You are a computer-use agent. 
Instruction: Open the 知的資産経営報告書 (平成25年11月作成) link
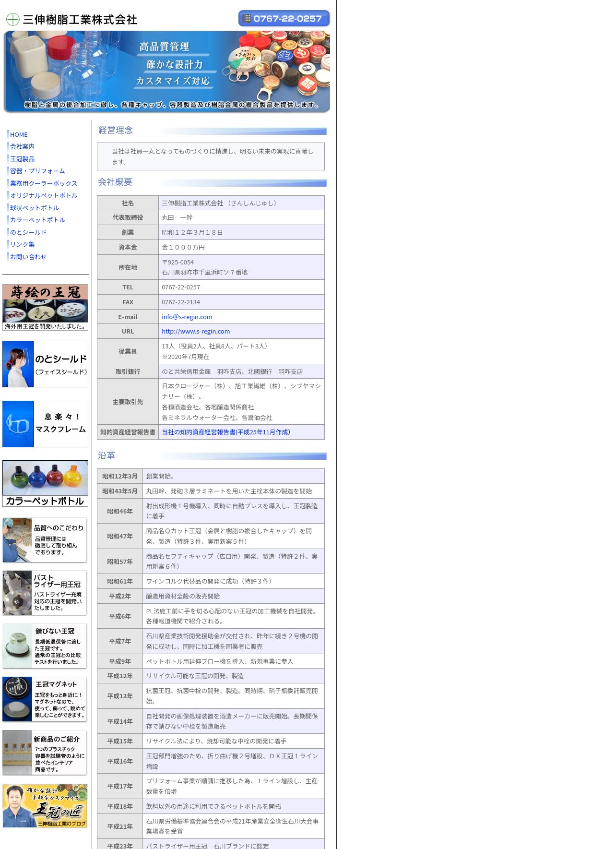[x=226, y=432]
